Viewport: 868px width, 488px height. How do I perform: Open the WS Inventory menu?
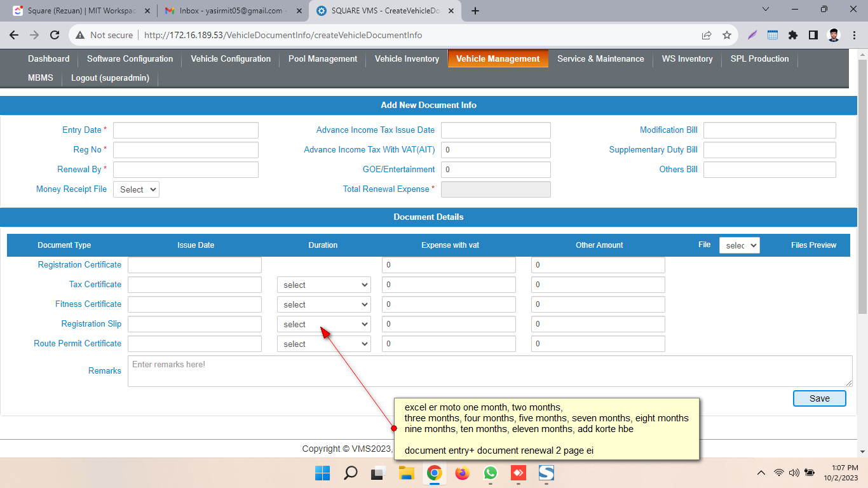687,58
